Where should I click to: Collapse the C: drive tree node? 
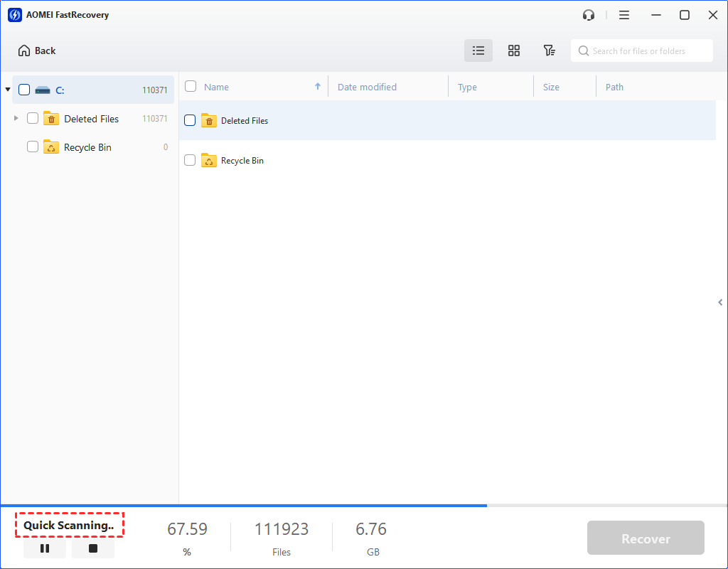pos(7,89)
